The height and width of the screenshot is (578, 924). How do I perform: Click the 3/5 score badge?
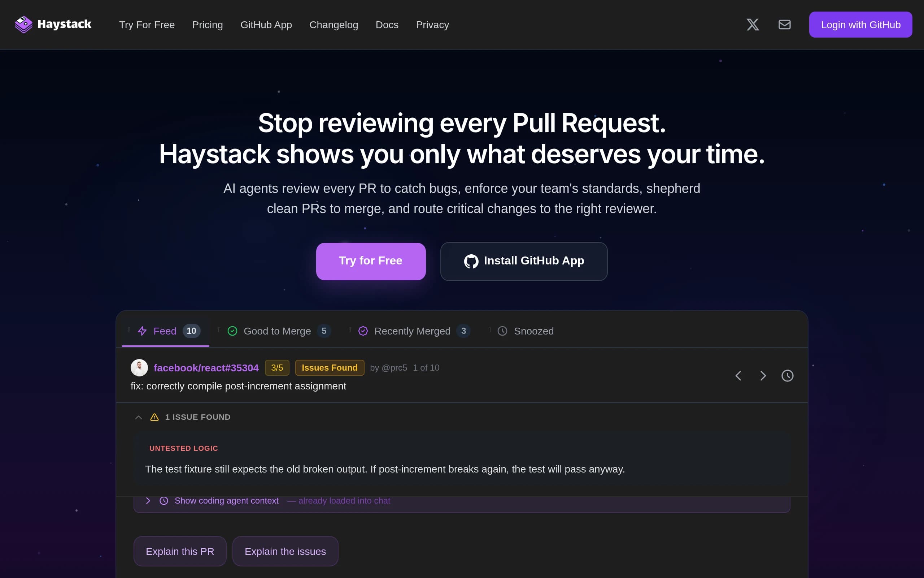point(277,368)
